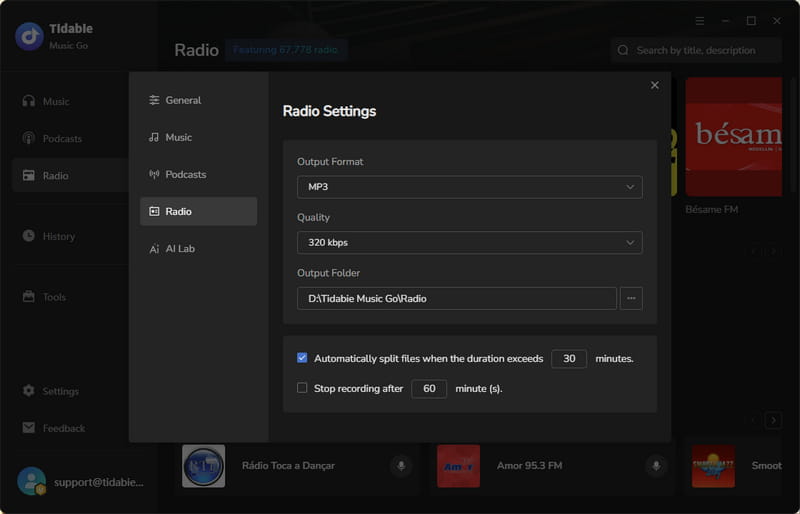Click the Output Format dropdown arrow
Screen dimensions: 800x514
click(630, 187)
